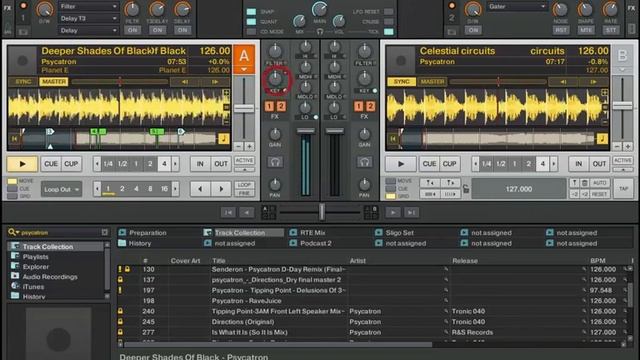Jump to Deck B track start icon

[393, 139]
